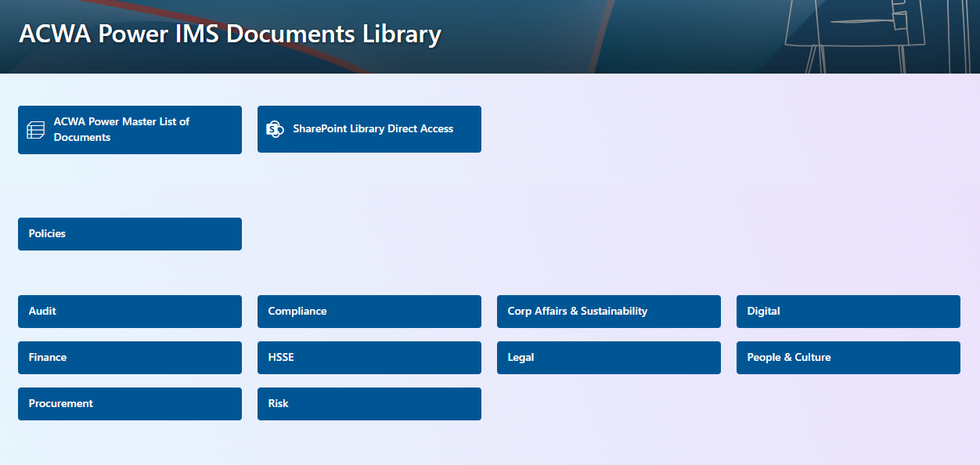Select the Digital tile
The height and width of the screenshot is (465, 980).
pyautogui.click(x=848, y=311)
